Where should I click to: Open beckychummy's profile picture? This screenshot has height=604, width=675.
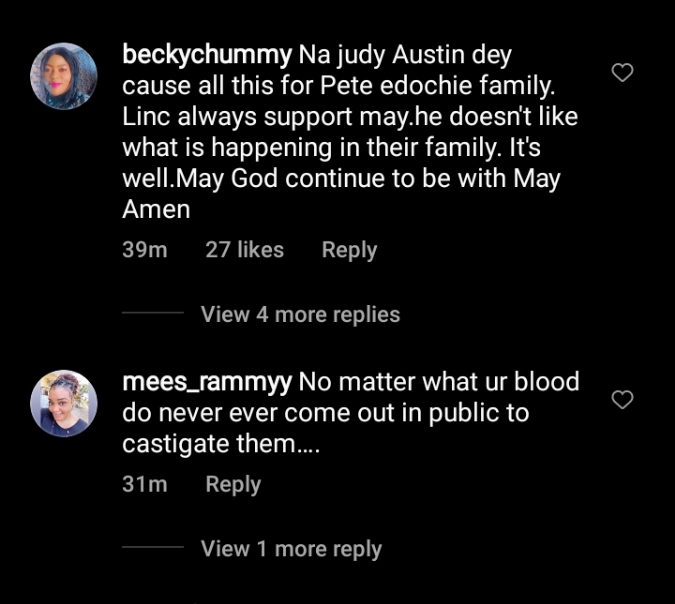tap(64, 76)
